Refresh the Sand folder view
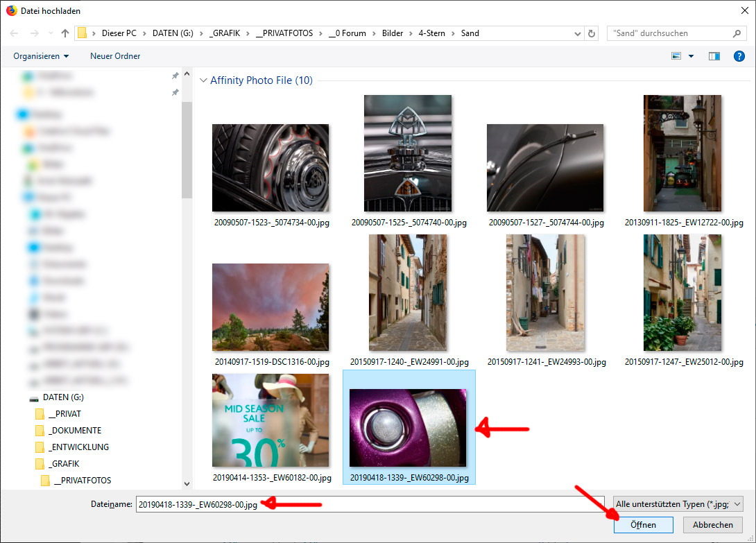Image resolution: width=756 pixels, height=543 pixels. 592,33
